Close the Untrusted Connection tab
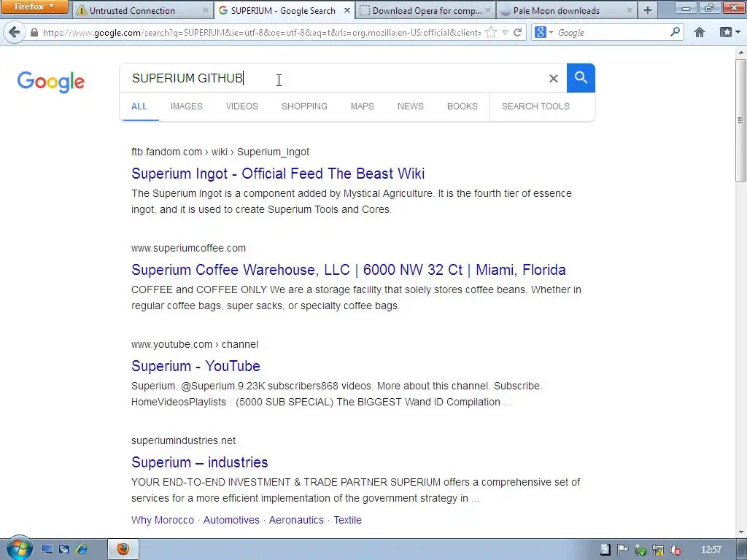Viewport: 747px width, 560px height. 205,10
